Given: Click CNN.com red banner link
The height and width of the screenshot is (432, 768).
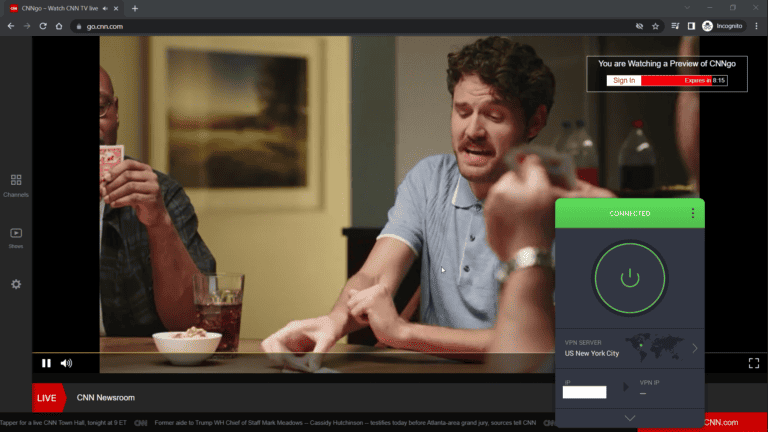Looking at the screenshot, I should point(721,422).
